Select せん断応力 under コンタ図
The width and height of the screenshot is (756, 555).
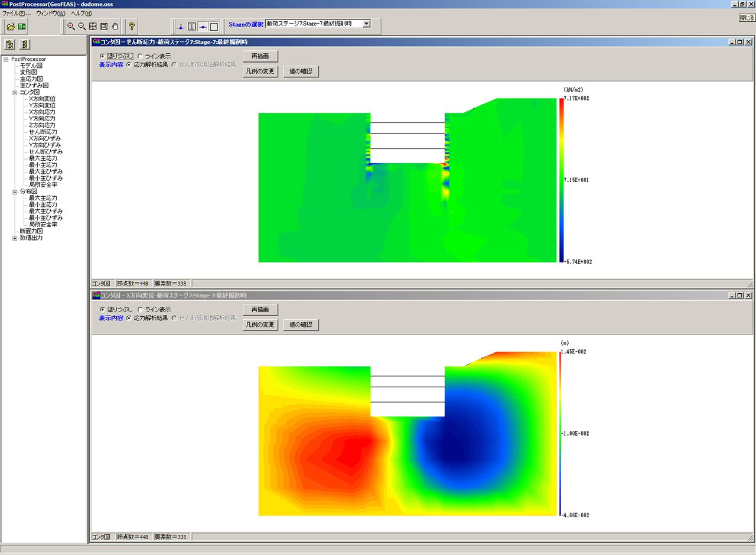point(43,132)
